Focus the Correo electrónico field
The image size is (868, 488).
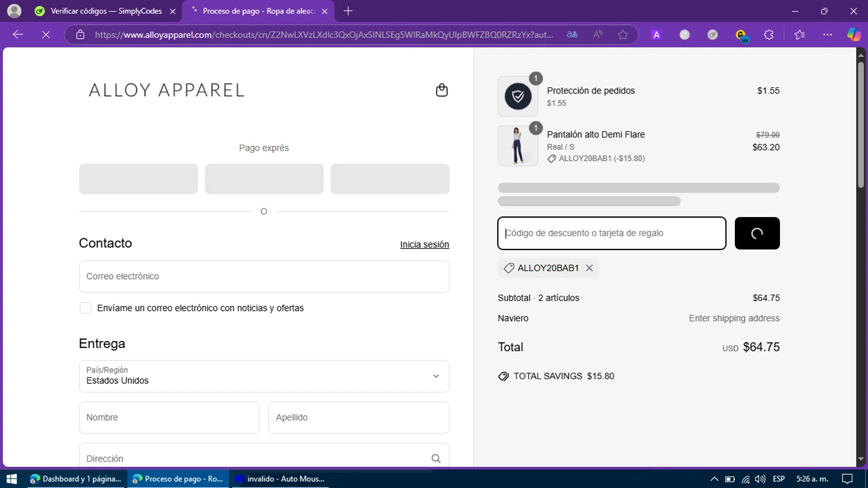click(264, 276)
